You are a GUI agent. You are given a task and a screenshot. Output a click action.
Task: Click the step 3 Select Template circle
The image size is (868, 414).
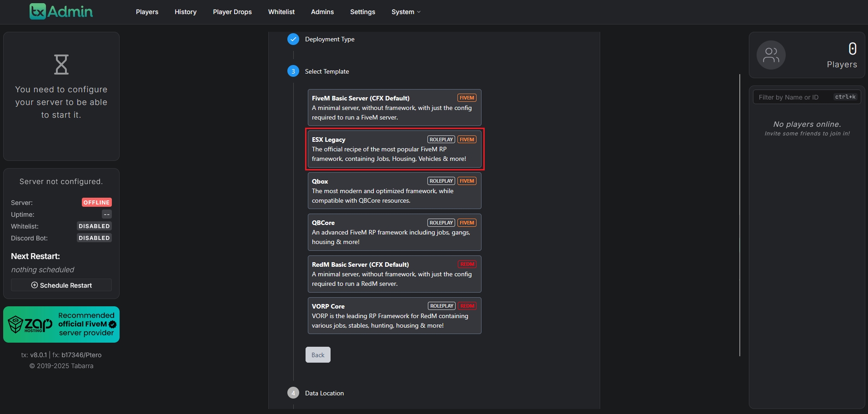click(x=293, y=71)
